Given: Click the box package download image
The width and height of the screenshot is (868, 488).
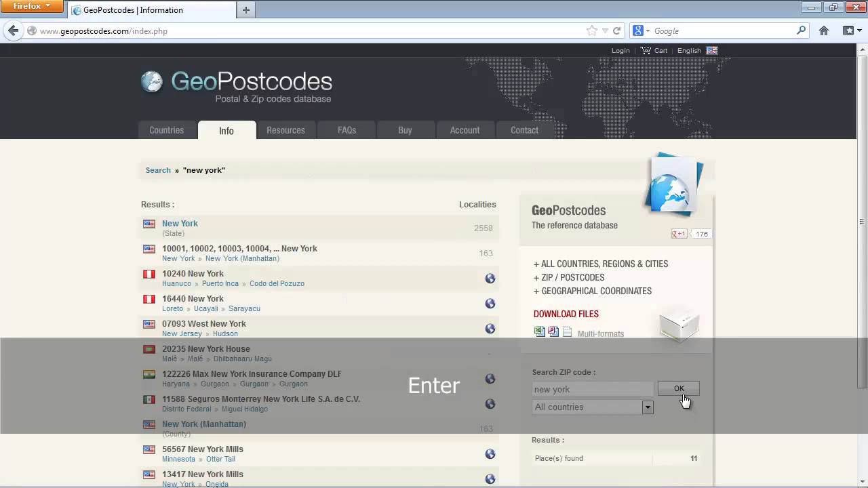Looking at the screenshot, I should click(x=679, y=326).
